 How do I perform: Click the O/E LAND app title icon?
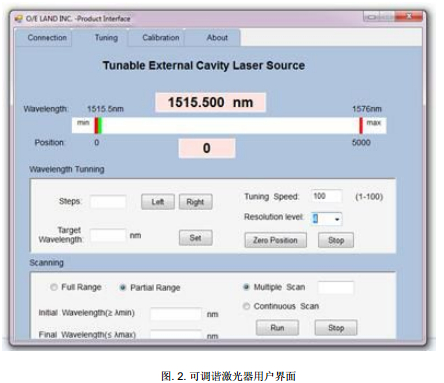18,18
